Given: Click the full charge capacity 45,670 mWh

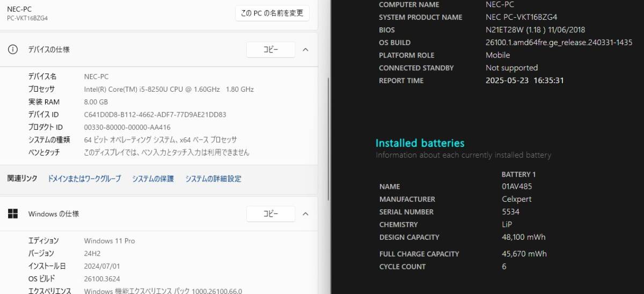Looking at the screenshot, I should (x=524, y=254).
